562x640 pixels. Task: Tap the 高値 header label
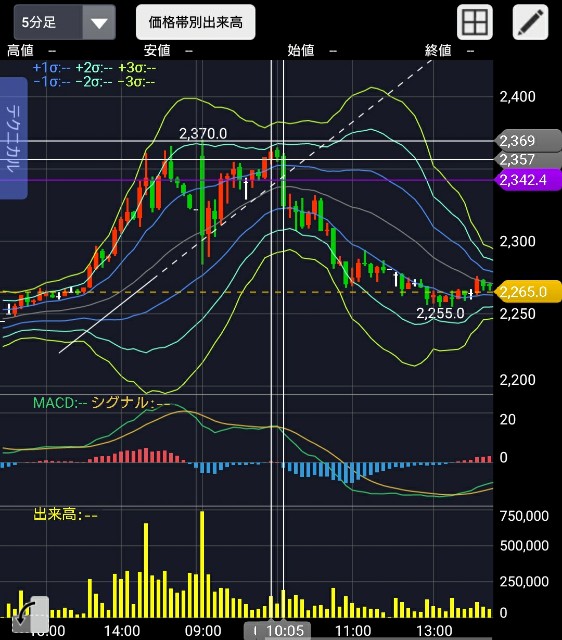(20, 51)
